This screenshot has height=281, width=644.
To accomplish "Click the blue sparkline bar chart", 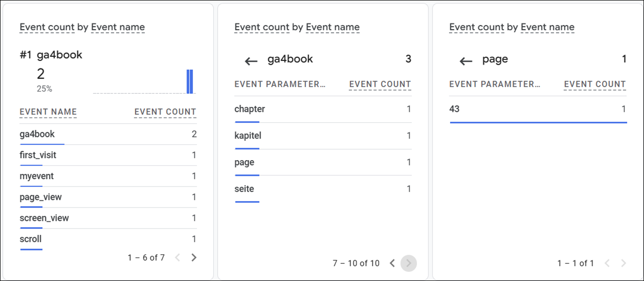I will tap(190, 82).
